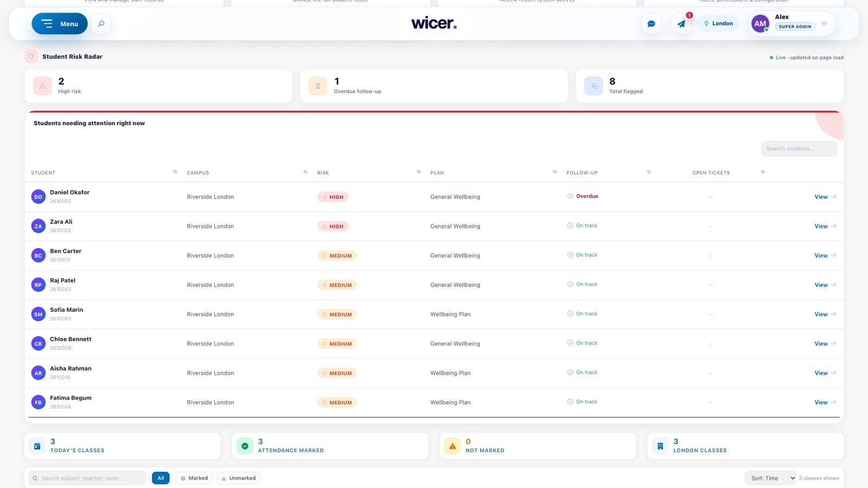View Sofia Marin's record
This screenshot has height=488, width=868.
pos(825,314)
